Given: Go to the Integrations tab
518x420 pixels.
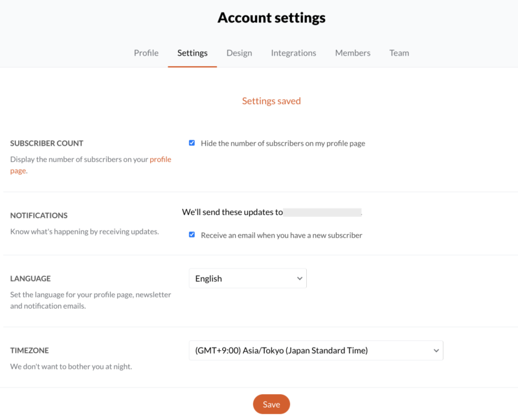Looking at the screenshot, I should (x=293, y=53).
